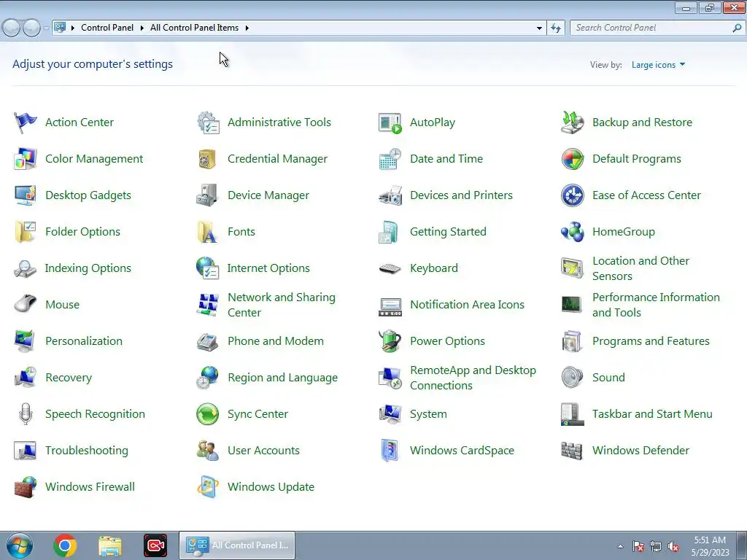Open the Recovery link
The image size is (747, 560).
click(x=69, y=378)
